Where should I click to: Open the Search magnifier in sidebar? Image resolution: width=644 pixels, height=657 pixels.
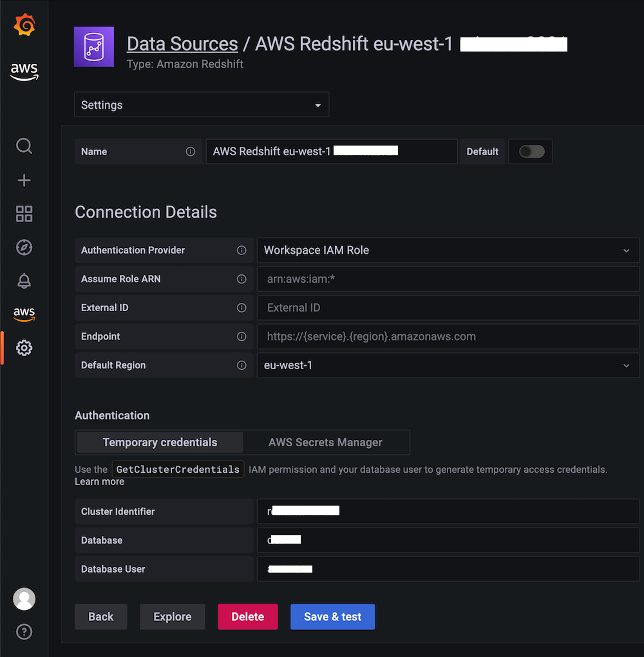pos(24,146)
